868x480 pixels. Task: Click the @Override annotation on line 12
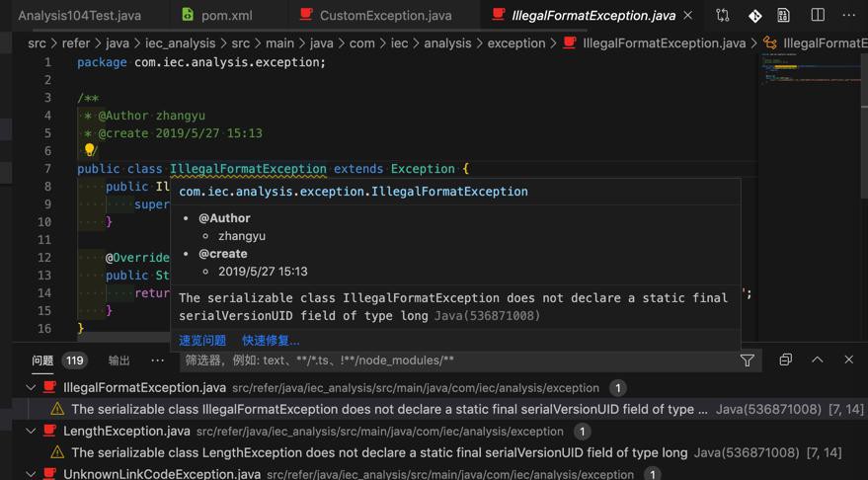(x=137, y=258)
